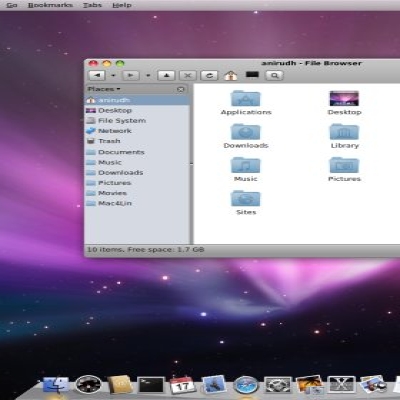Select Desktop in the Places sidebar
The height and width of the screenshot is (400, 400).
[137, 110]
